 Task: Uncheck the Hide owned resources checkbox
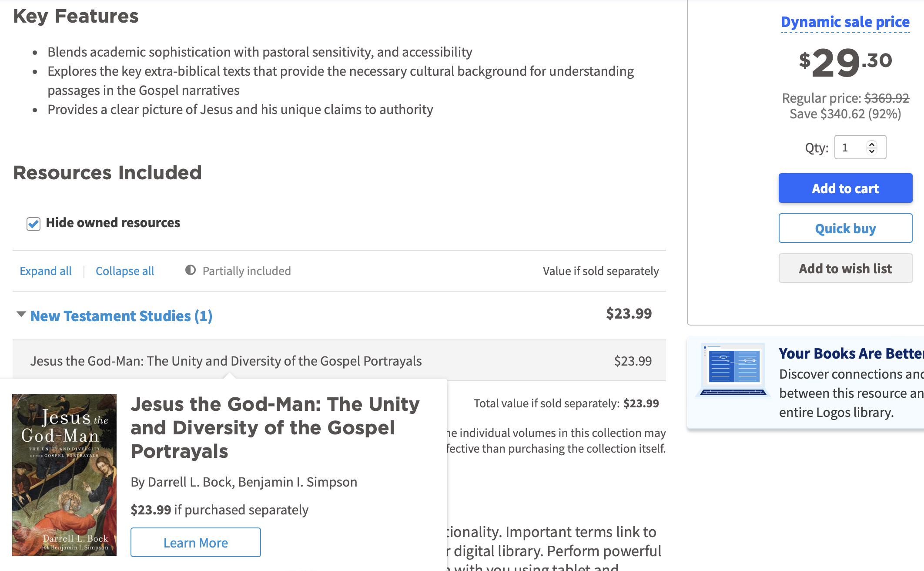coord(33,224)
